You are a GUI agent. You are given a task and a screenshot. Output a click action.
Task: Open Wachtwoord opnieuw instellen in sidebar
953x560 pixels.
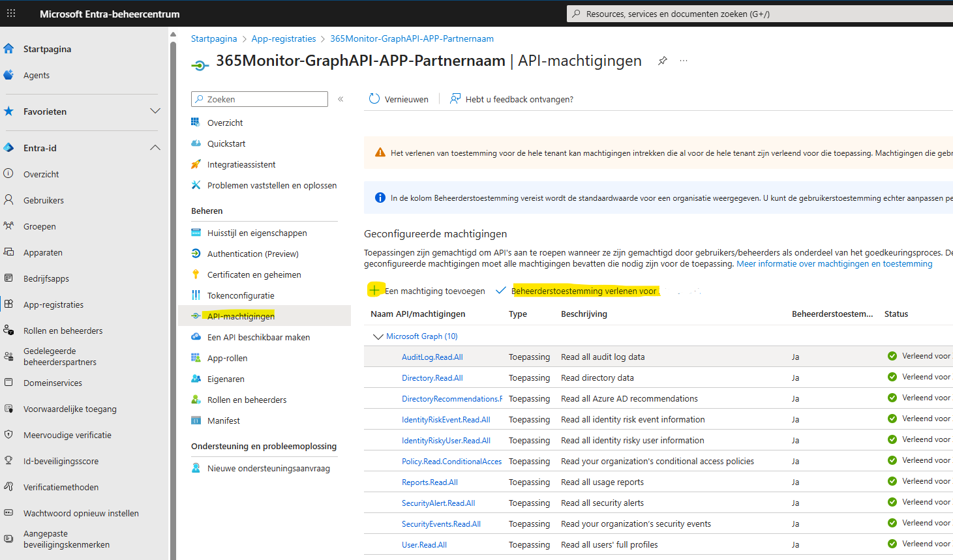(x=82, y=513)
